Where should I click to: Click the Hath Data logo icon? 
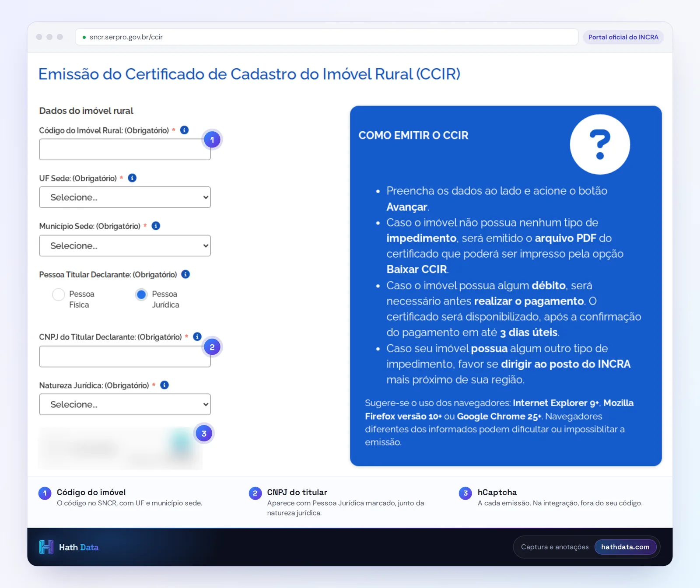coord(46,547)
